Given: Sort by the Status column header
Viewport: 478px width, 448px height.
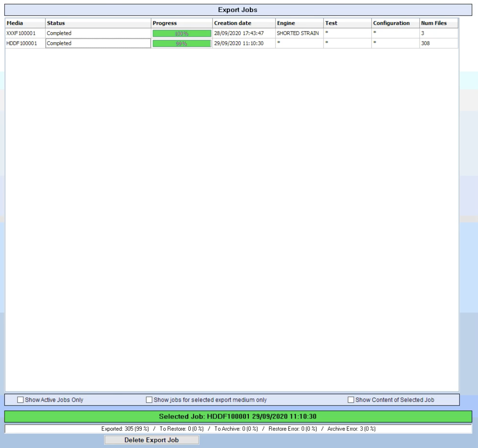Looking at the screenshot, I should [98, 23].
